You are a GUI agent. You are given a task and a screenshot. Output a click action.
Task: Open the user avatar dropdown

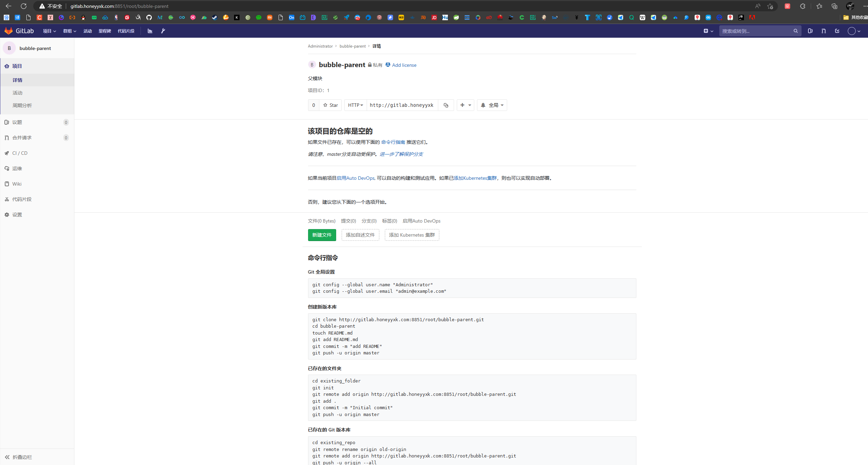(x=854, y=31)
